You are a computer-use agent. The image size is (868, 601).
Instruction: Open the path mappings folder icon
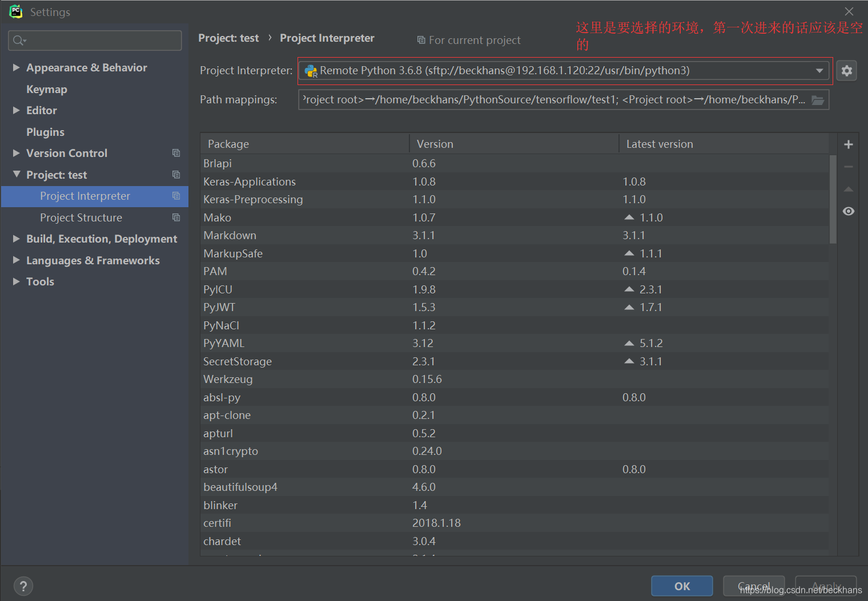[x=818, y=100]
